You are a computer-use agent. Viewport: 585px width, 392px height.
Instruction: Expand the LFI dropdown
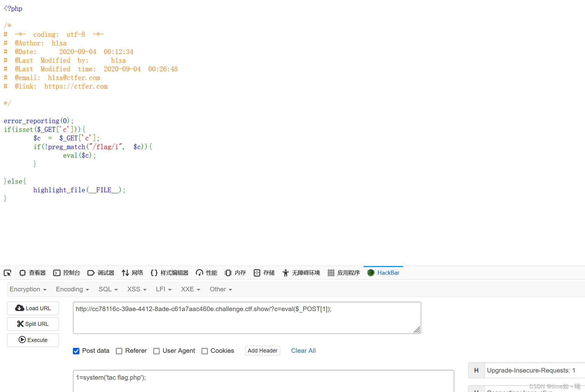(164, 289)
